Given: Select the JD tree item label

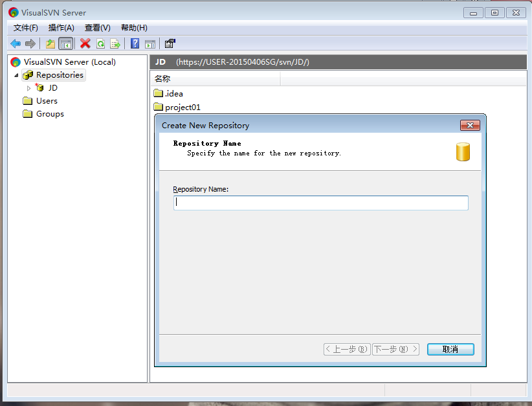Looking at the screenshot, I should pyautogui.click(x=52, y=87).
